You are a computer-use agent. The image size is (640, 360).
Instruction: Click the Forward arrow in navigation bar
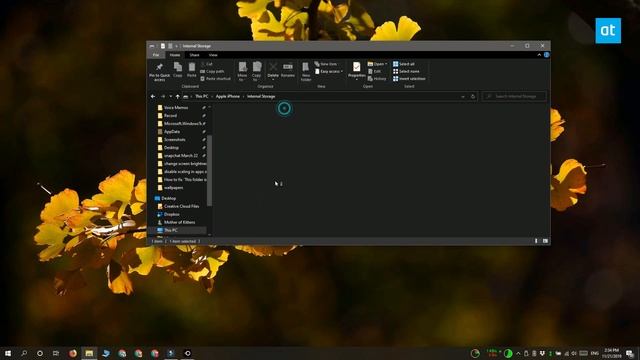[x=163, y=96]
